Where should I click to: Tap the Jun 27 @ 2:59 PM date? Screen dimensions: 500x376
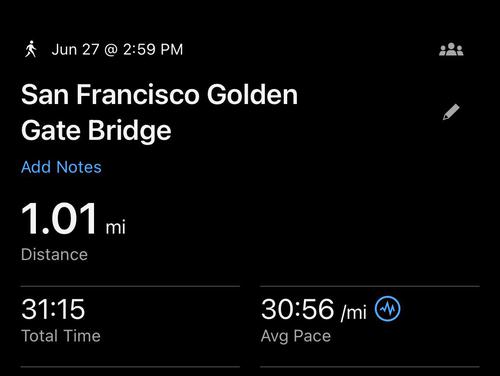[x=117, y=49]
